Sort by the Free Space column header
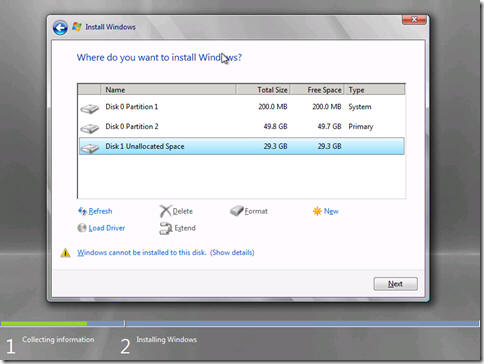Screen dimensions: 484x364 pyautogui.click(x=317, y=90)
